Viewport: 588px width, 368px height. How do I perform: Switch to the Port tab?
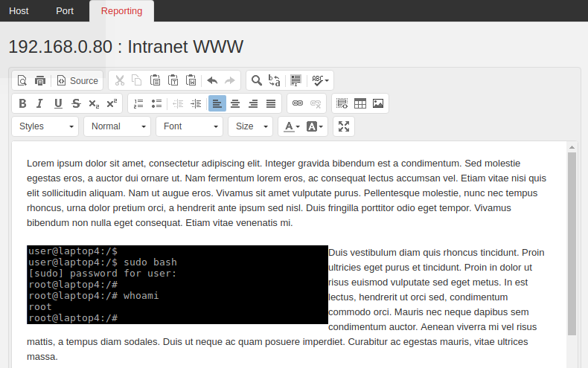click(x=65, y=11)
